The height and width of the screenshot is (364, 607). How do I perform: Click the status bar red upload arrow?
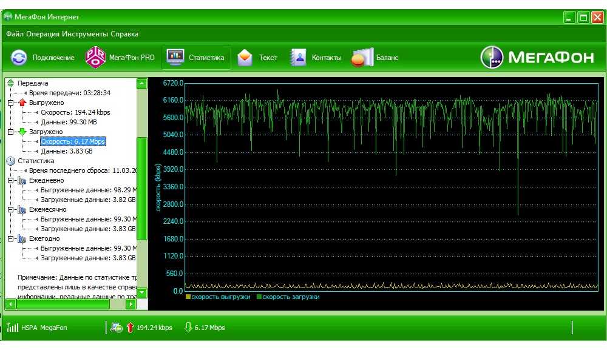[130, 327]
